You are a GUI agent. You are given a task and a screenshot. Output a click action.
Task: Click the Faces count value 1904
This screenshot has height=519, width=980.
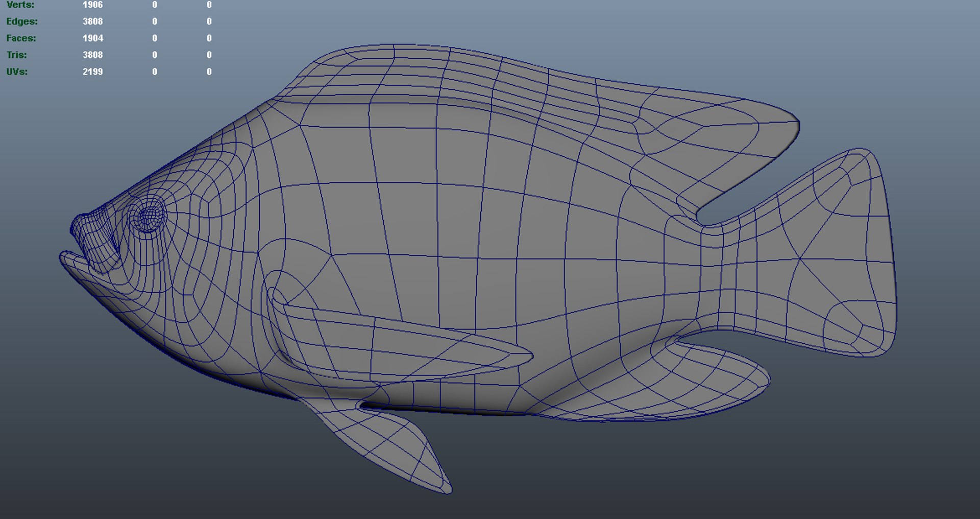pyautogui.click(x=92, y=38)
